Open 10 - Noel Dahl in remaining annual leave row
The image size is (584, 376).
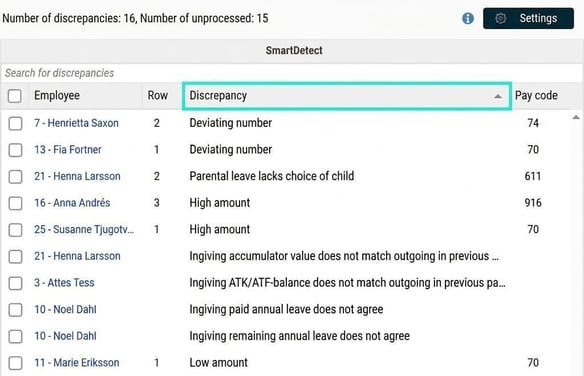point(65,336)
